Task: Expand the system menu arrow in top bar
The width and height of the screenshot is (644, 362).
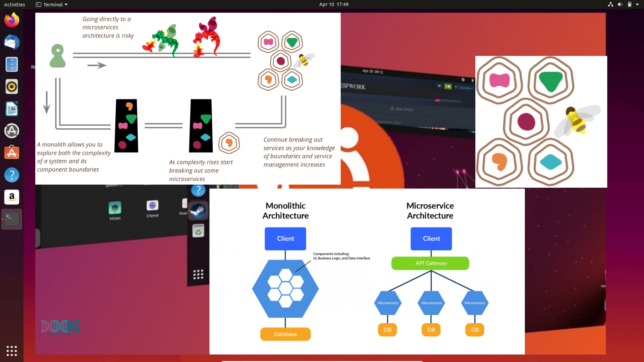Action: pos(637,4)
